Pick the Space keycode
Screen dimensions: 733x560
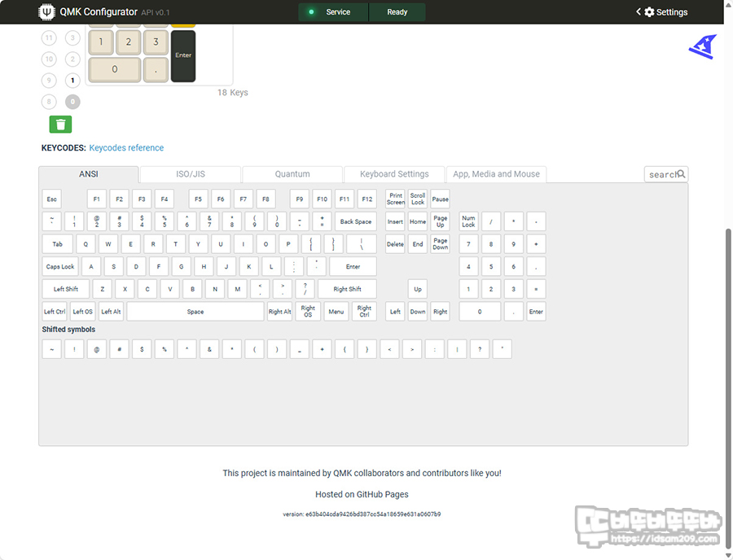point(195,312)
